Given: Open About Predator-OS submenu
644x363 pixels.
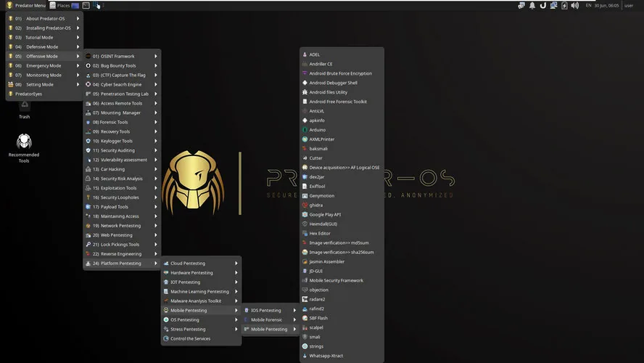Looking at the screenshot, I should coord(44,18).
